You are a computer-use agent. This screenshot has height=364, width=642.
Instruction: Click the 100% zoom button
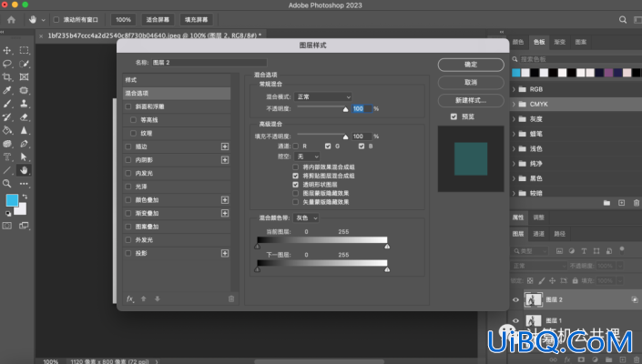[123, 20]
